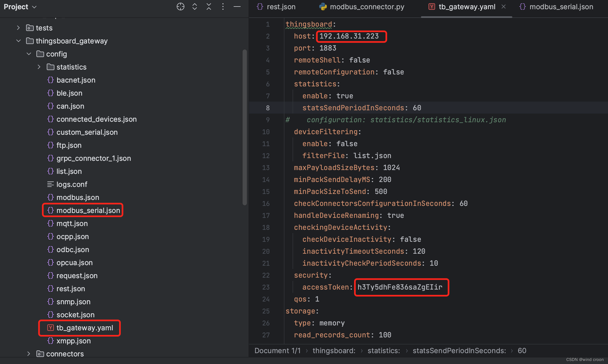Click the thingsboard_gateway folder icon
The height and width of the screenshot is (364, 608).
[x=30, y=41]
